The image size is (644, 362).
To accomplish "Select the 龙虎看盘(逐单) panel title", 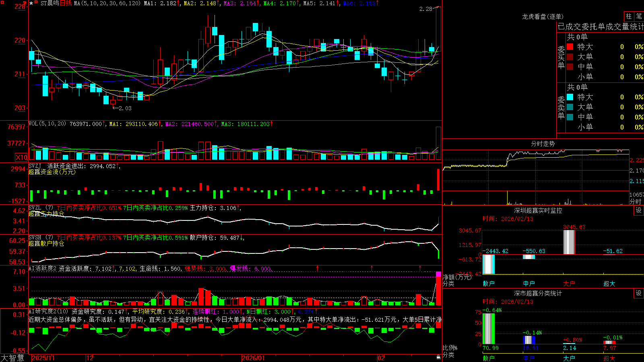I will click(543, 16).
